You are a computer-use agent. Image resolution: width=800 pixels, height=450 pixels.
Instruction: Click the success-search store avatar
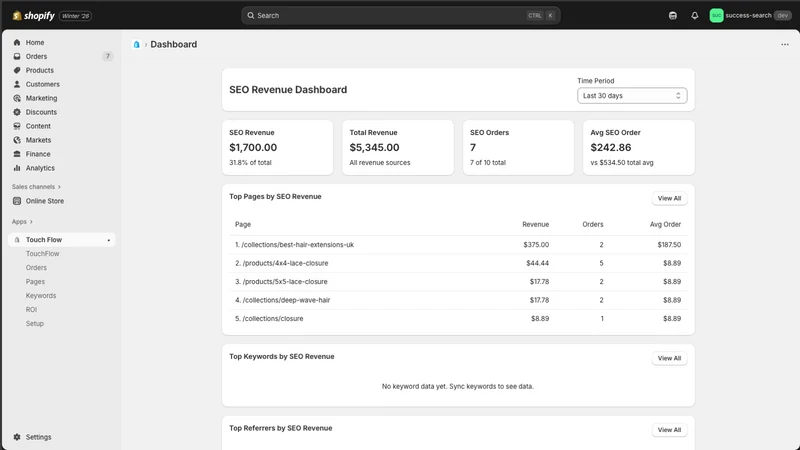tap(716, 15)
